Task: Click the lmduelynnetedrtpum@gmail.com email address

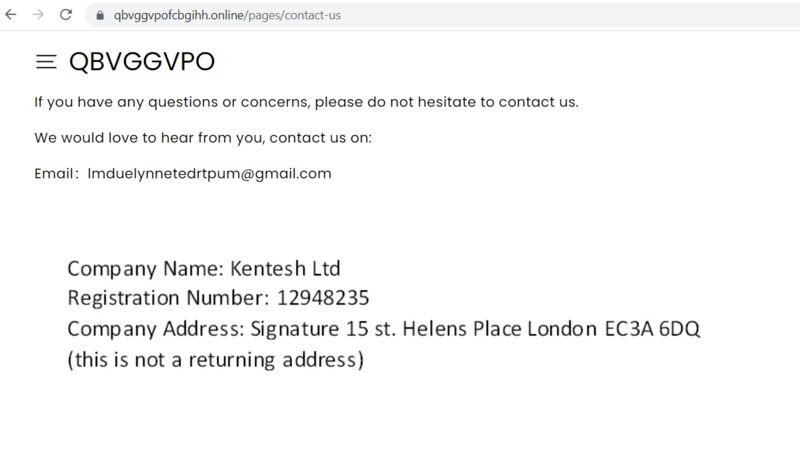Action: 209,173
